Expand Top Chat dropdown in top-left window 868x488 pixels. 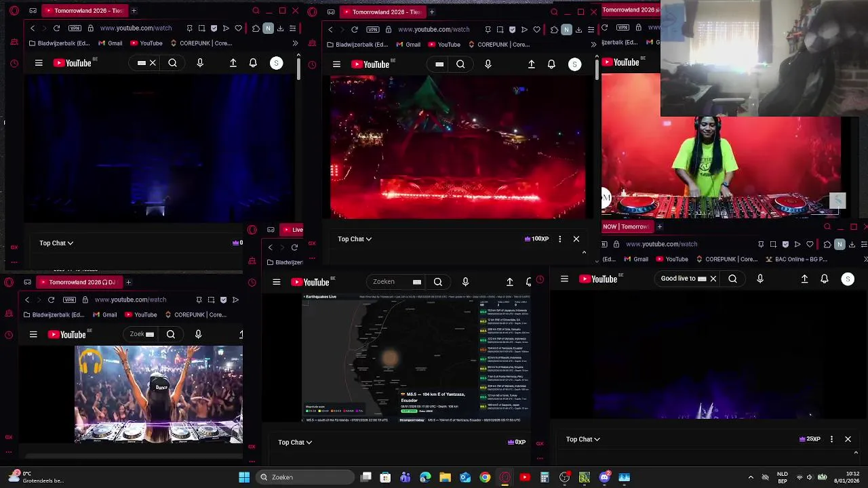pos(56,243)
